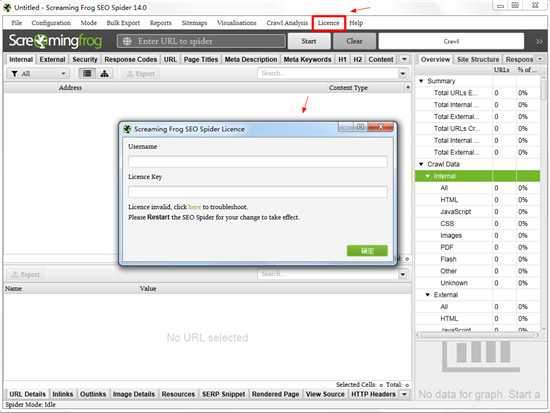Open the Visualisations menu
This screenshot has width=550, height=413.
[x=237, y=23]
